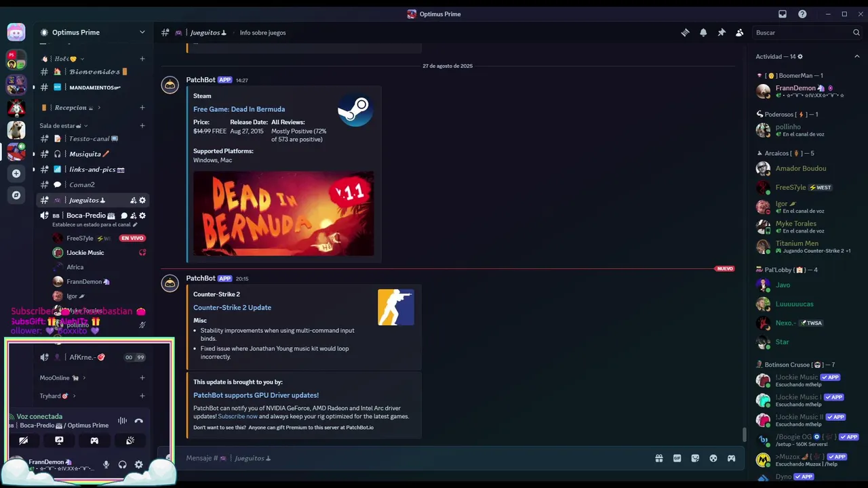Screen dimensions: 868x488
Task: Switch to Coman2 channel
Action: coord(93,184)
